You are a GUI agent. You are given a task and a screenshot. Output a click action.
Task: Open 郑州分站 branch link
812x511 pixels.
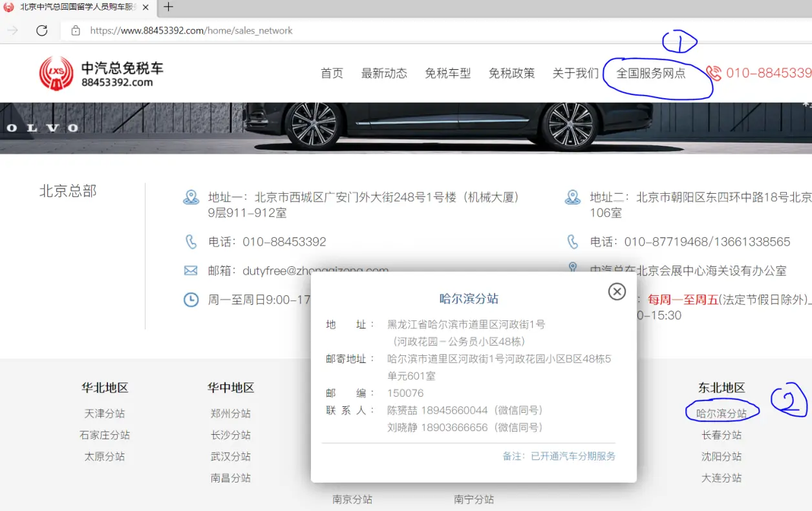point(231,413)
